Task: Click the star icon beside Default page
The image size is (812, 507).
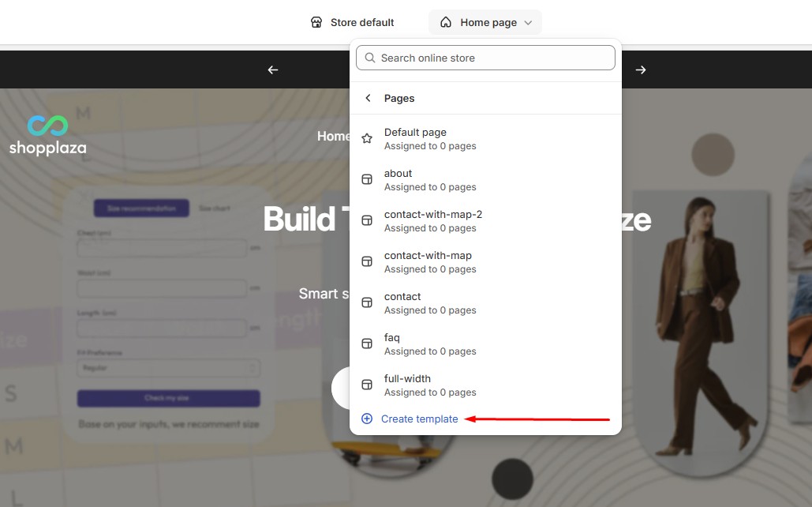Action: click(367, 138)
